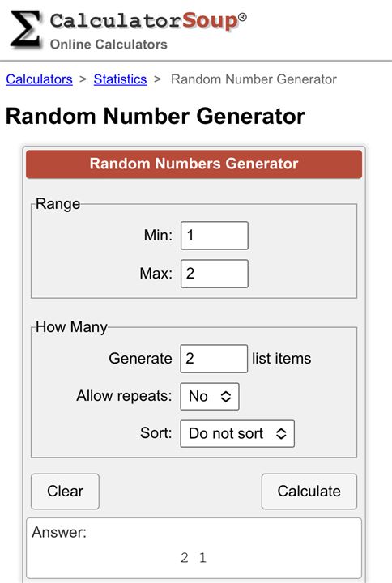
Task: Click the Random Number Generator page heading
Action: pos(156,116)
